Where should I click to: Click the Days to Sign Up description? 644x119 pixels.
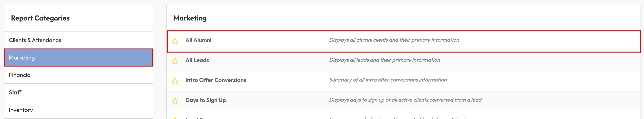(x=405, y=100)
